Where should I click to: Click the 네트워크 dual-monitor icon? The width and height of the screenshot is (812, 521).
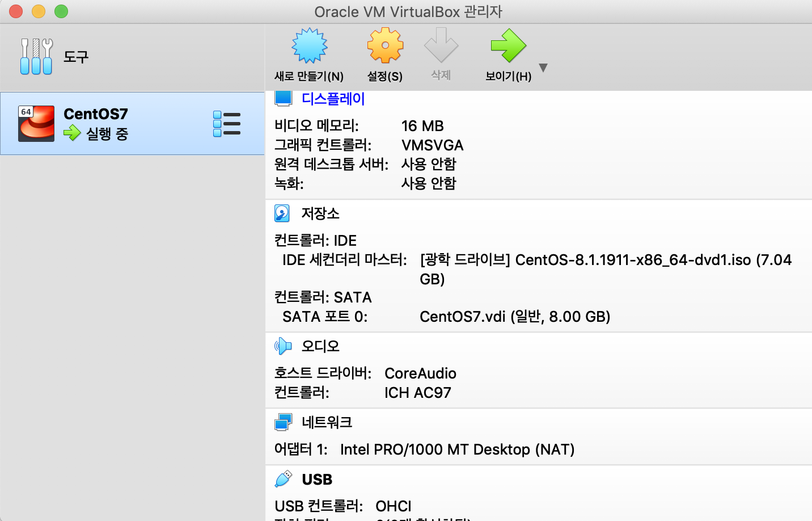pos(284,422)
